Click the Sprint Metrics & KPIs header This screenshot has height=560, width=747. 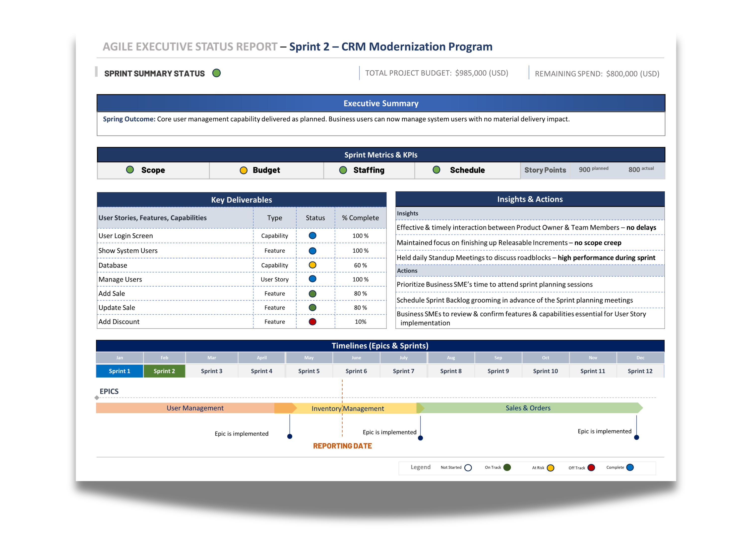click(x=381, y=155)
